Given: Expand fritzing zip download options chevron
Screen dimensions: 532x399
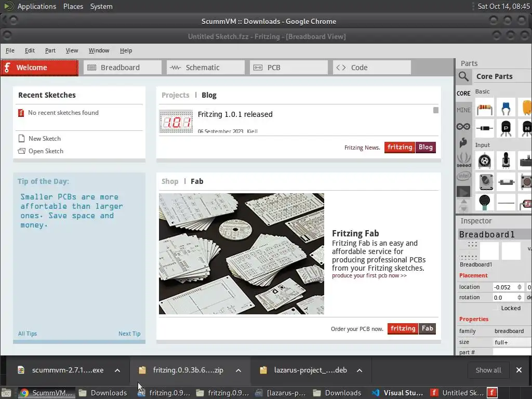Looking at the screenshot, I should tap(238, 370).
